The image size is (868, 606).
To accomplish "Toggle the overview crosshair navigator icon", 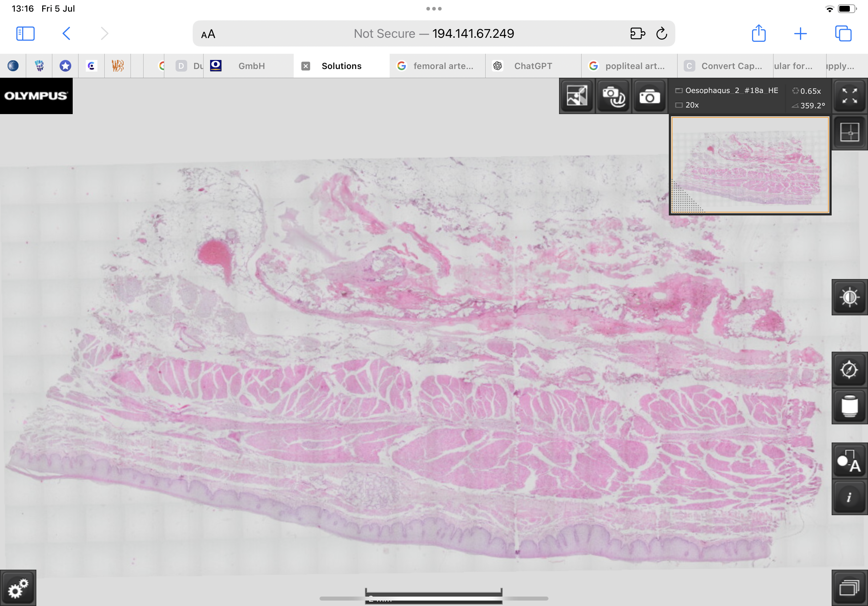I will click(x=849, y=133).
